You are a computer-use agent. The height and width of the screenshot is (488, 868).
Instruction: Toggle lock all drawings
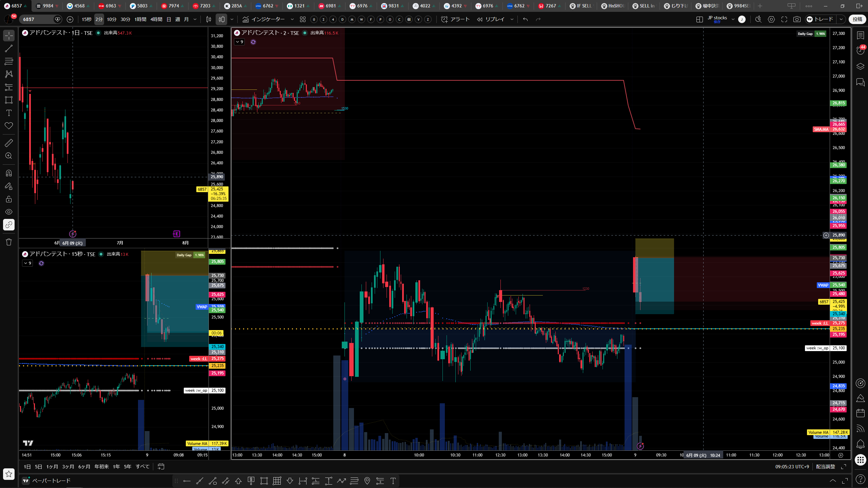click(x=9, y=199)
